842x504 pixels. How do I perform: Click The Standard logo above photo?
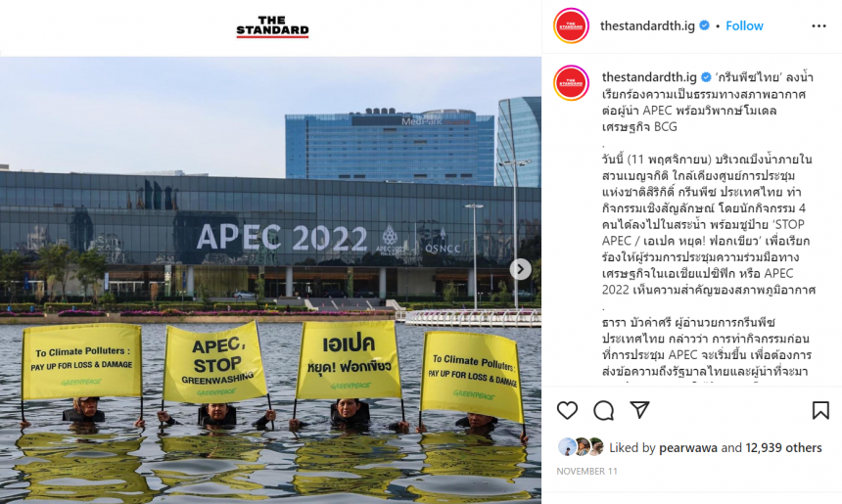pos(273,26)
